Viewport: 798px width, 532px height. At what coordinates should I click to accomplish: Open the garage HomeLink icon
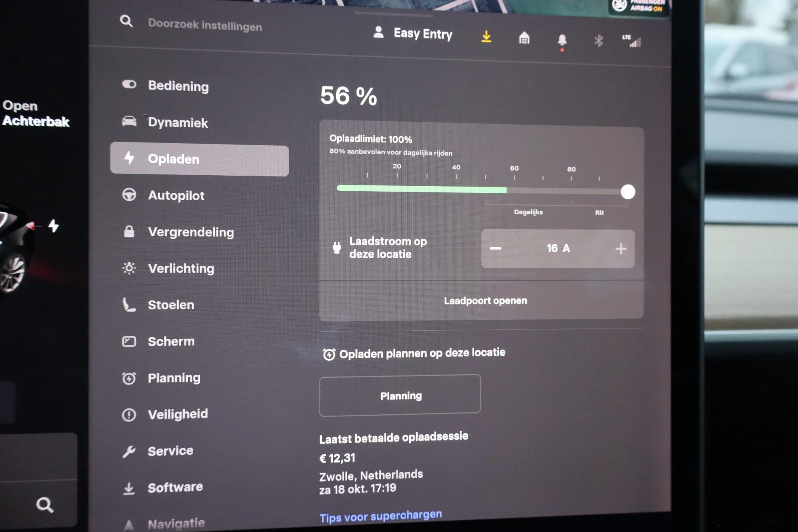click(524, 38)
